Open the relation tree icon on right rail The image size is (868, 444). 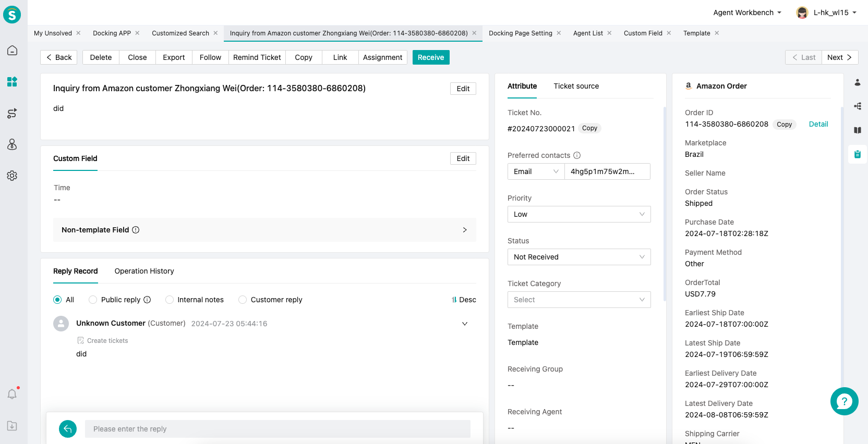pyautogui.click(x=858, y=106)
